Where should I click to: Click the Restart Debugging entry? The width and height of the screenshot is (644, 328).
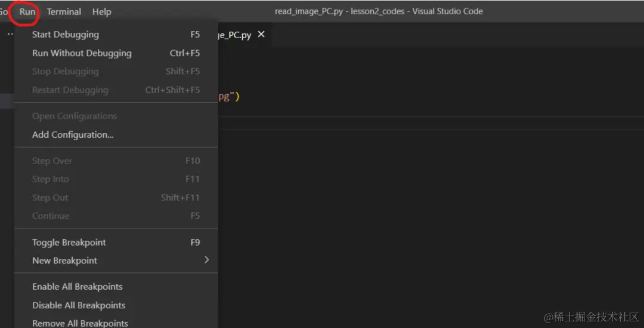point(116,90)
